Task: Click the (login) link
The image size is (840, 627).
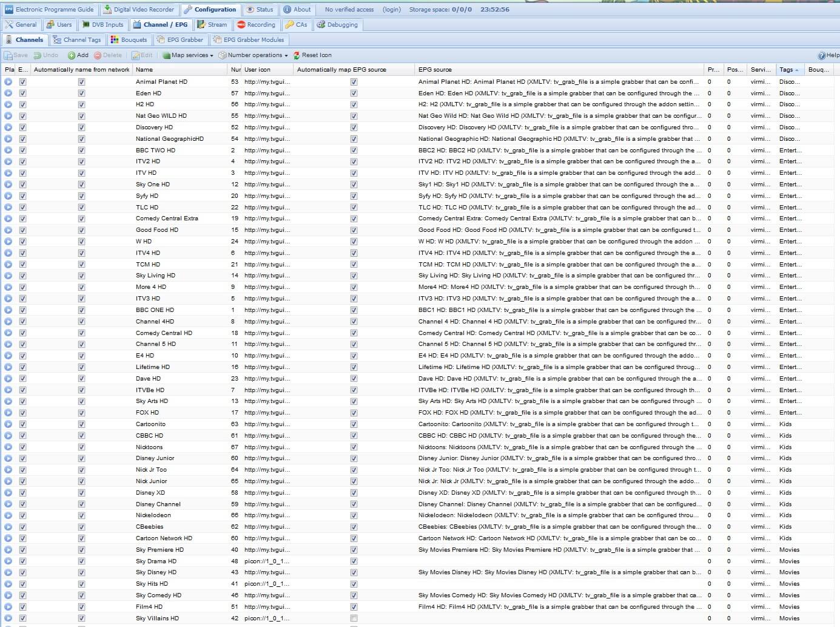Action: [x=391, y=10]
